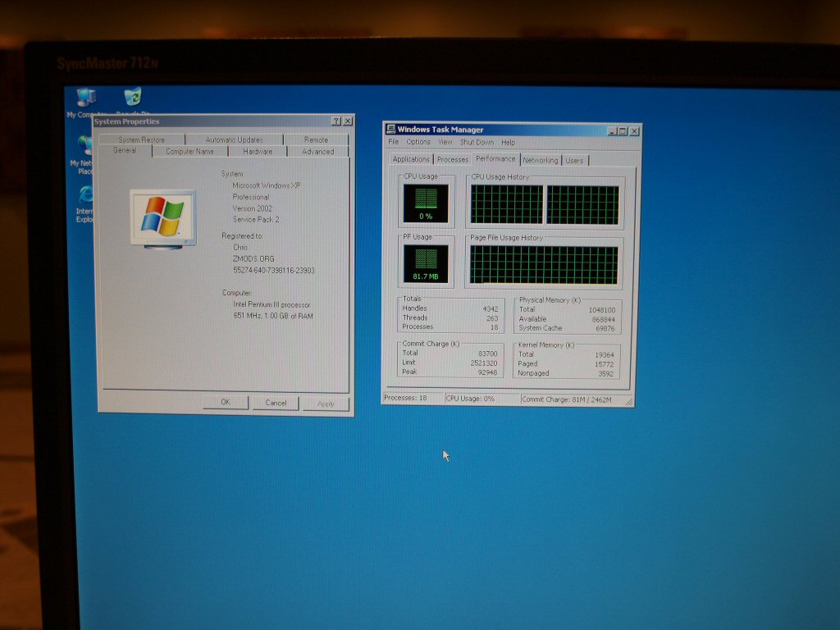
Task: Click Cancel in System Properties
Action: [x=276, y=403]
